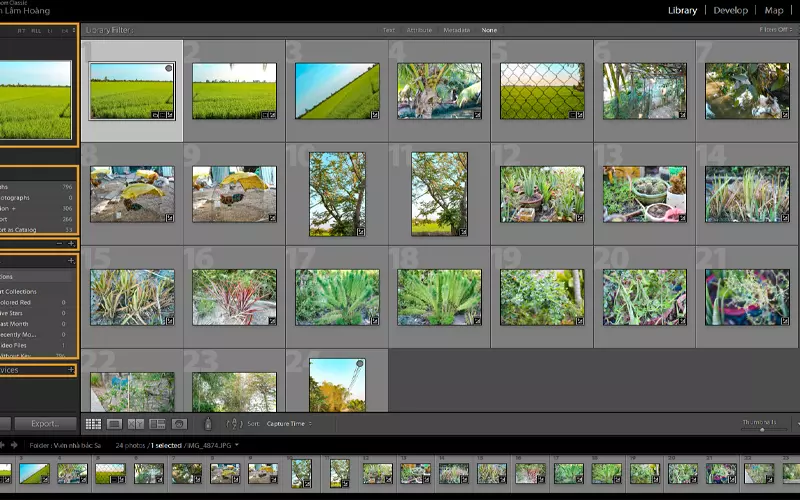Screen dimensions: 800x500
Task: Toggle Quick Collection circle on photo 1
Action: 168,68
